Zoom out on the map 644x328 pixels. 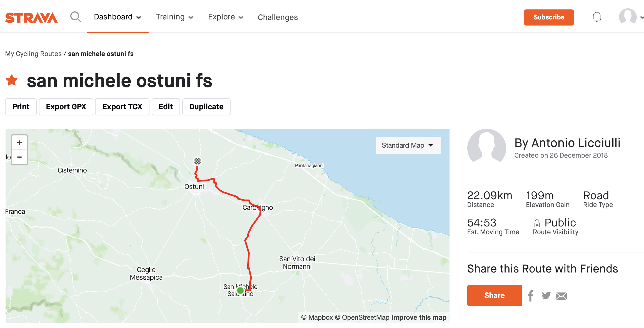[x=19, y=157]
